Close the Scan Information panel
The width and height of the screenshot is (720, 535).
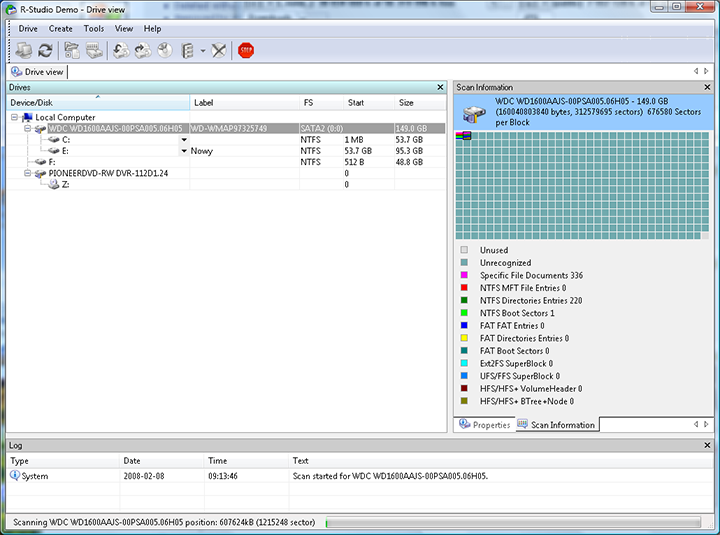[x=707, y=87]
